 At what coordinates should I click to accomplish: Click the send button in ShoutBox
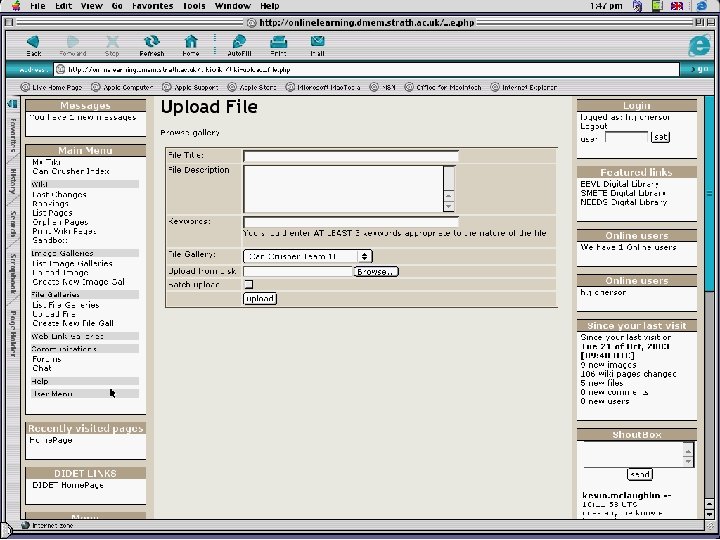(640, 474)
